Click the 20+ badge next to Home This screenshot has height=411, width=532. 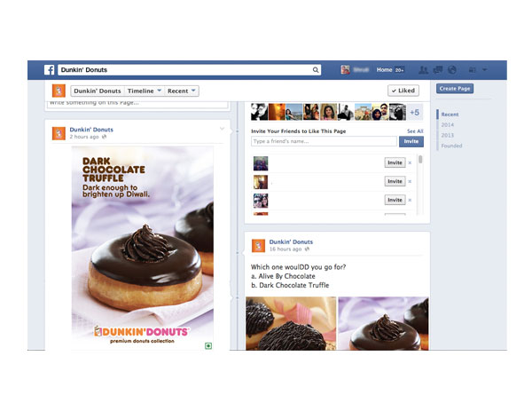click(x=399, y=70)
